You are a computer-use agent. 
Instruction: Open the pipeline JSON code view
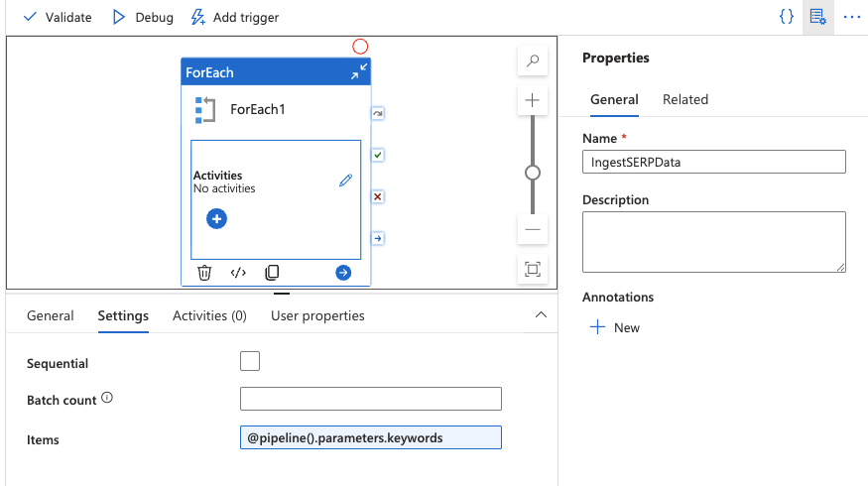coord(786,17)
